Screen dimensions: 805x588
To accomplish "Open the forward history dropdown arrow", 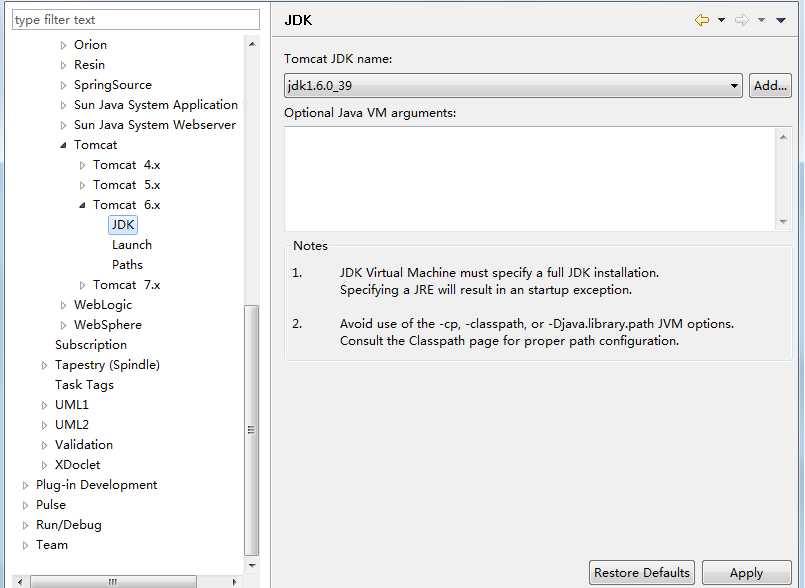I will 762,20.
